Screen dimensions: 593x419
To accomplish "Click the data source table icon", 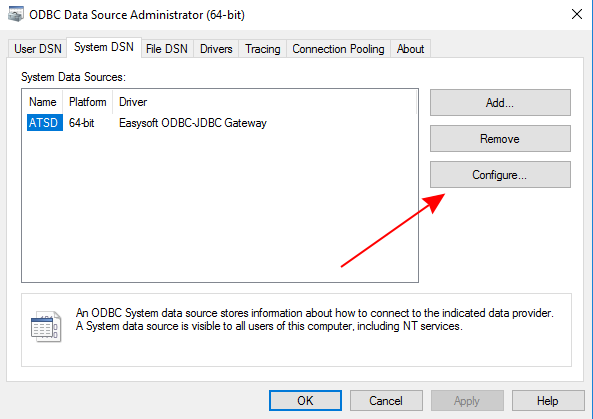I will [46, 327].
